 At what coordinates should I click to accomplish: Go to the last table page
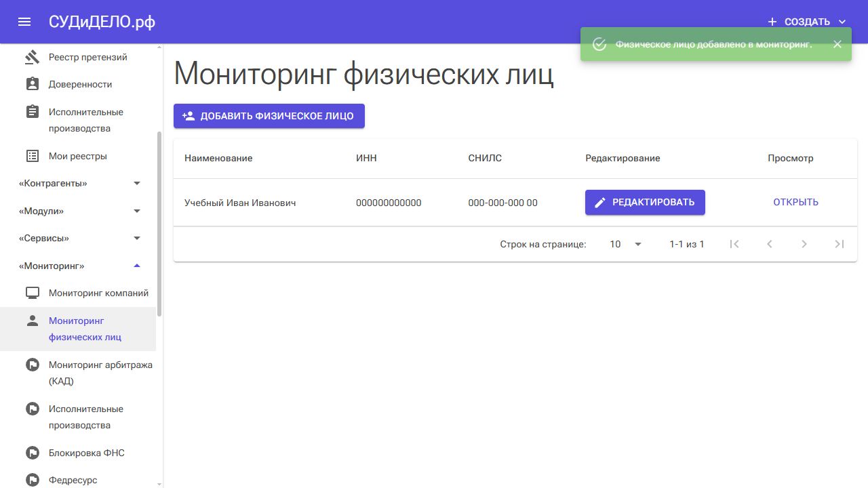click(x=840, y=244)
